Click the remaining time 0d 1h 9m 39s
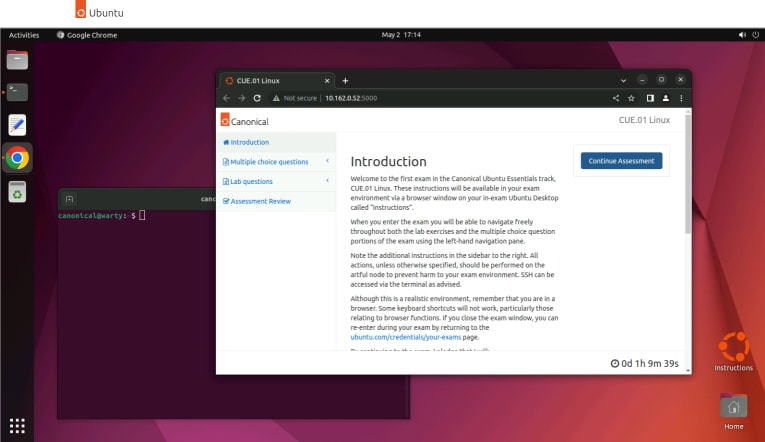The height and width of the screenshot is (442, 765). pyautogui.click(x=644, y=363)
